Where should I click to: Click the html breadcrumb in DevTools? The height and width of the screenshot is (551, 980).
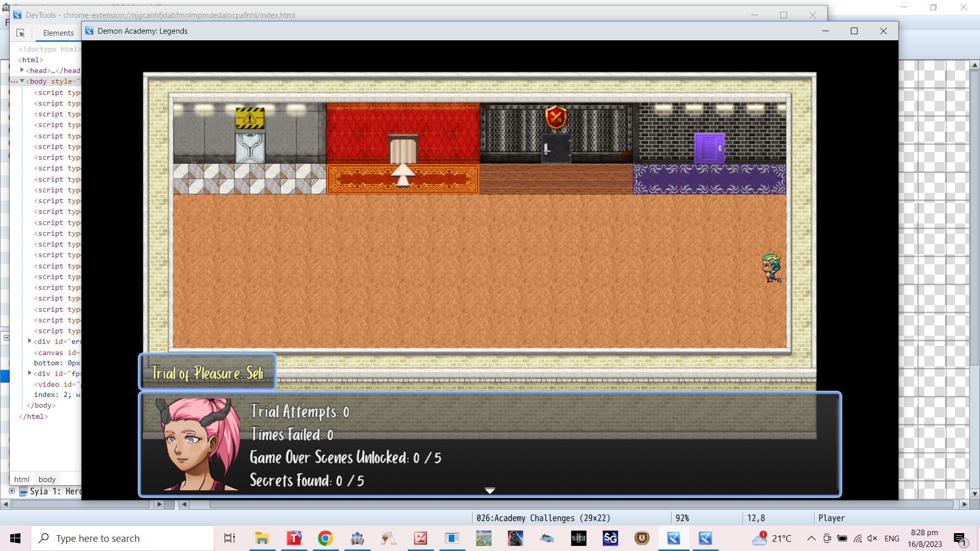pyautogui.click(x=21, y=479)
